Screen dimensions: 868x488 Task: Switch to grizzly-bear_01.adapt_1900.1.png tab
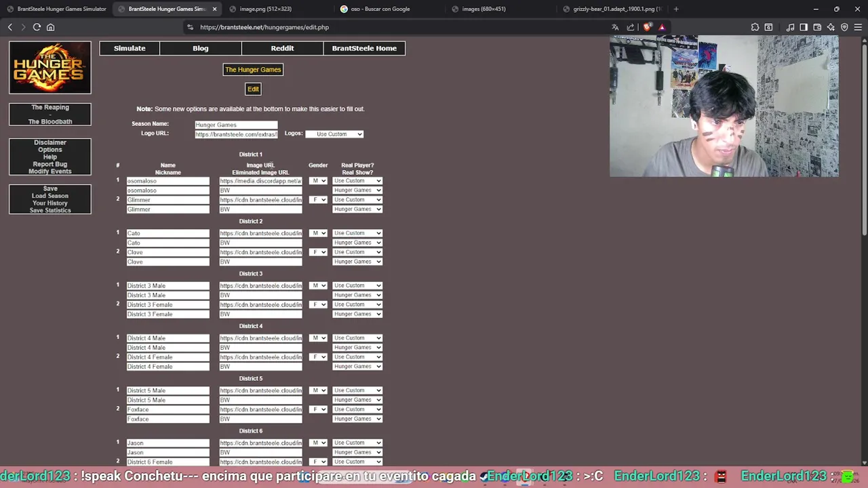tap(612, 9)
